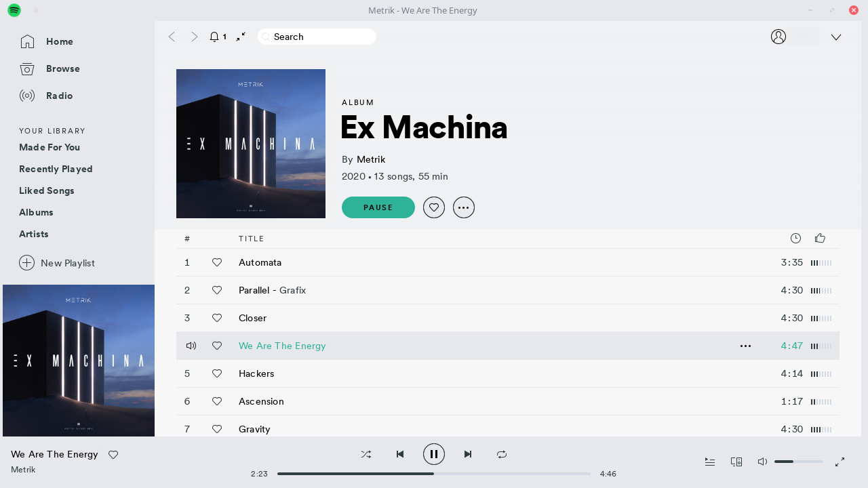Seek in the playback progress bar

pos(434,474)
